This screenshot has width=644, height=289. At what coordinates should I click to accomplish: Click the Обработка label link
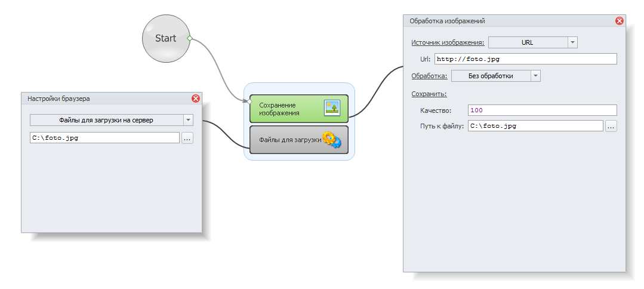(429, 76)
